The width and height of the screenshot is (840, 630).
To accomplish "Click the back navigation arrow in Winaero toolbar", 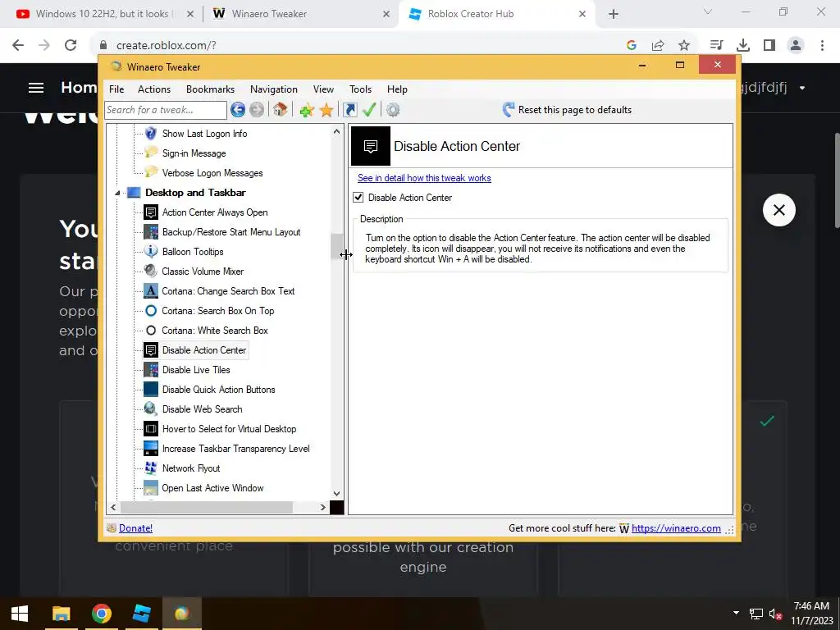I will (x=238, y=110).
